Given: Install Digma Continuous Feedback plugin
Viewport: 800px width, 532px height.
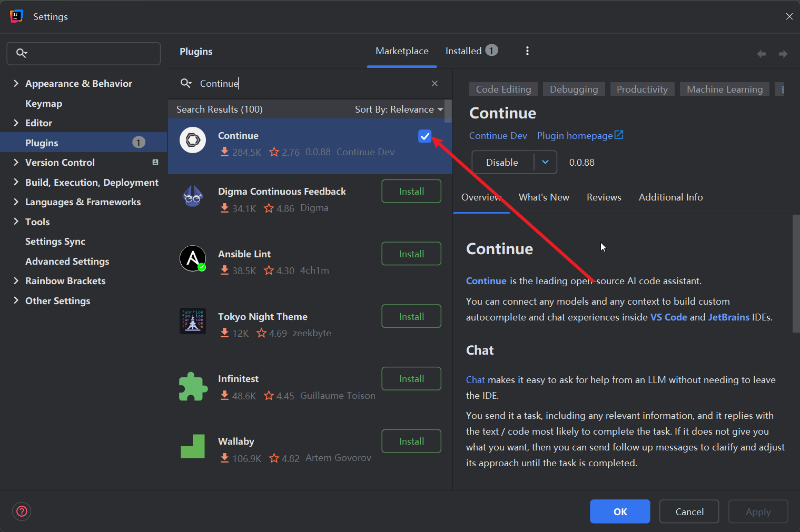Looking at the screenshot, I should click(411, 192).
